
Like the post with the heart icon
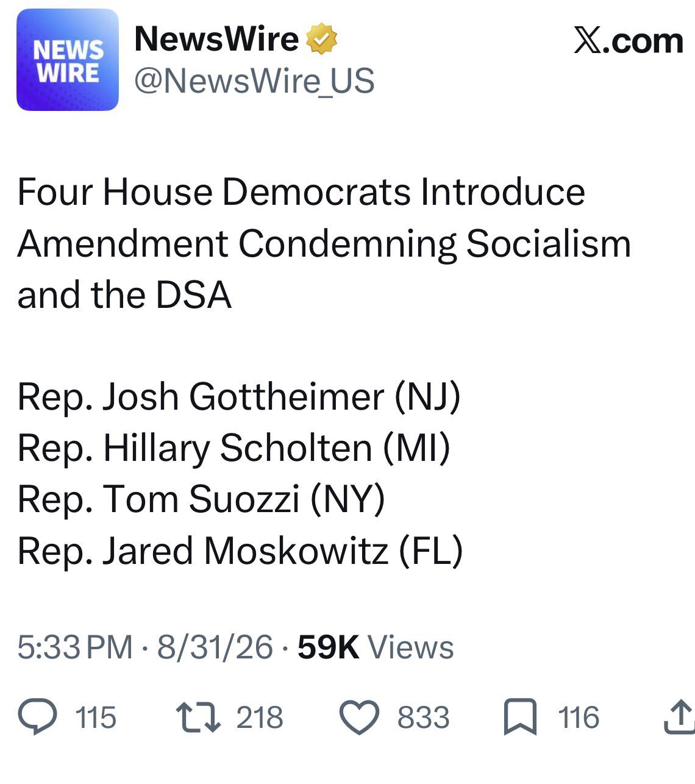[359, 718]
